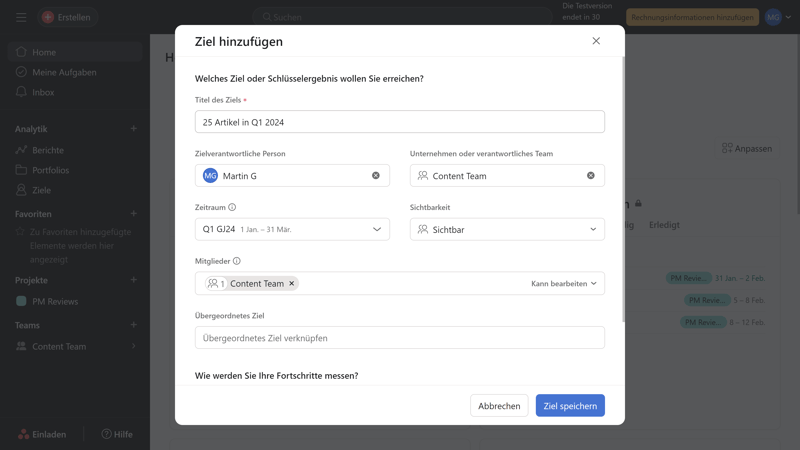Click the Übergeordnetes Ziel verknüpfen field
800x450 pixels.
coord(399,338)
